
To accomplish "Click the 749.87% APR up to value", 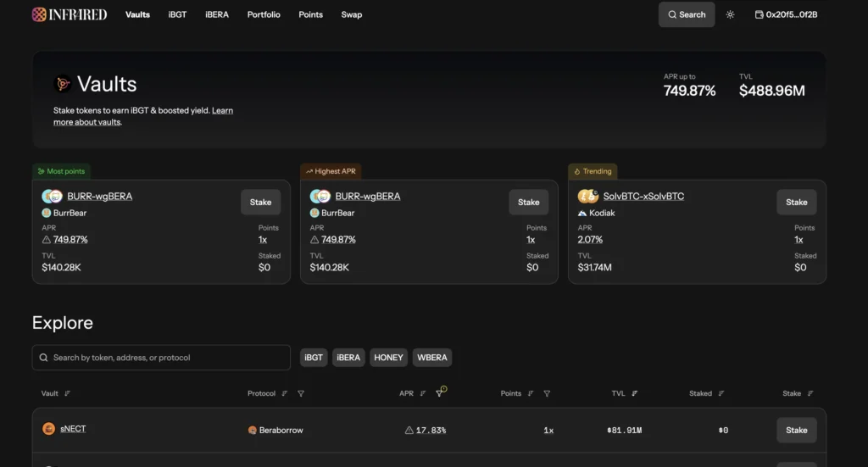I will coord(689,91).
